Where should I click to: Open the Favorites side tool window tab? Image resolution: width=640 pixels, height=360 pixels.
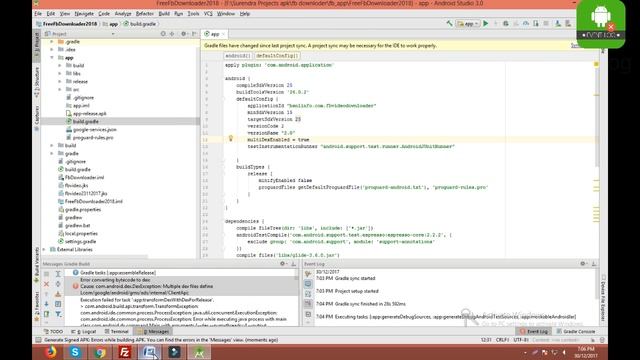(x=37, y=306)
